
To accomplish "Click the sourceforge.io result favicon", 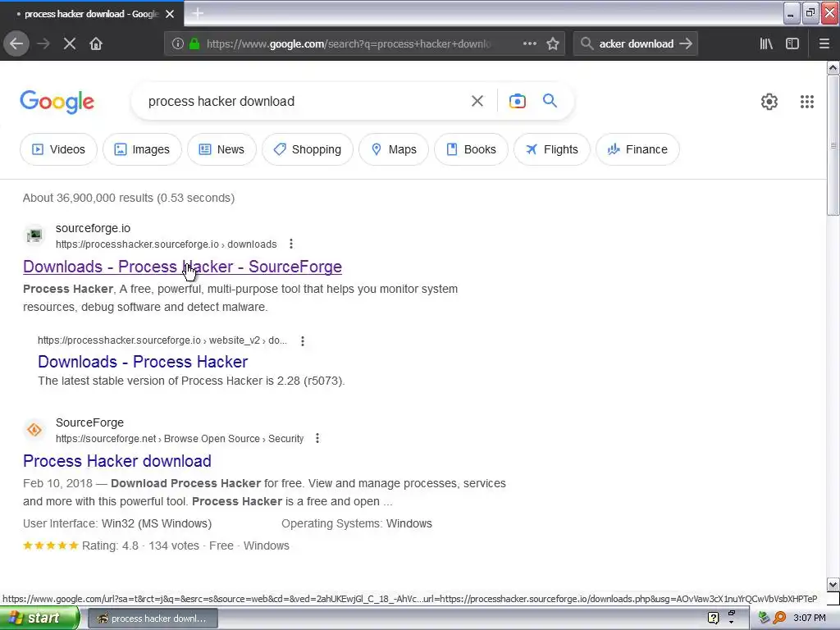I will (34, 235).
